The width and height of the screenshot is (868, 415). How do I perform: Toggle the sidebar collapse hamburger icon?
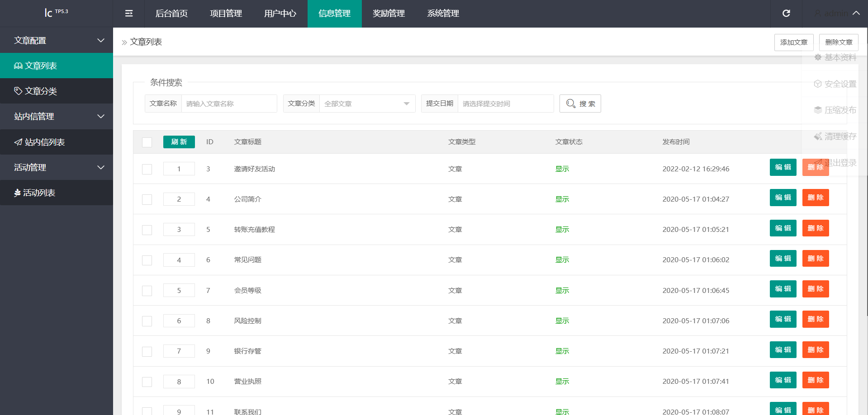click(x=129, y=14)
